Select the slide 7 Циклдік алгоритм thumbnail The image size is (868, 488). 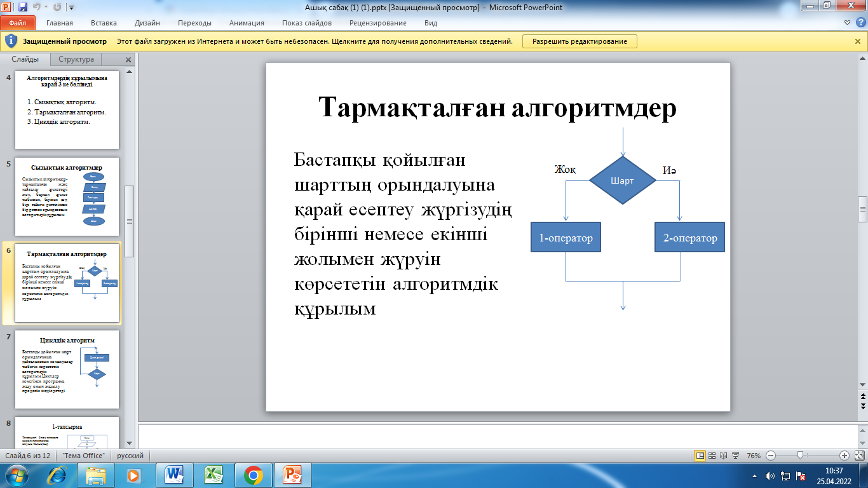coord(67,369)
